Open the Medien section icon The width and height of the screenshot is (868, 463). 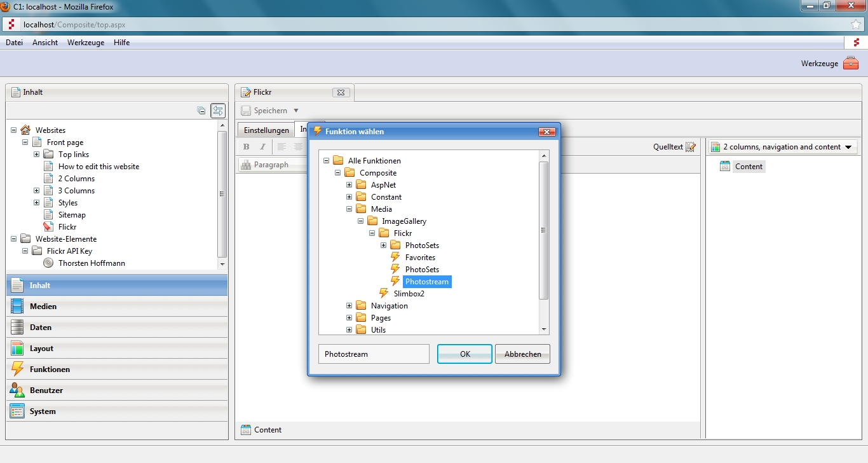17,307
